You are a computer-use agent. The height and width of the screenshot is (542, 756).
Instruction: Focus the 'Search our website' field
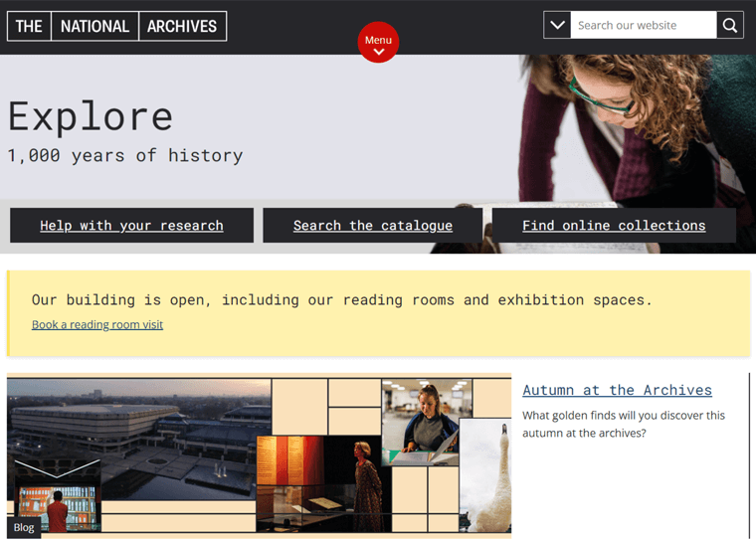(x=643, y=26)
